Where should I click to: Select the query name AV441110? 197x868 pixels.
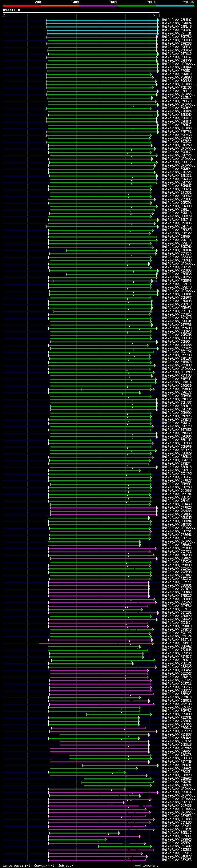point(11,10)
